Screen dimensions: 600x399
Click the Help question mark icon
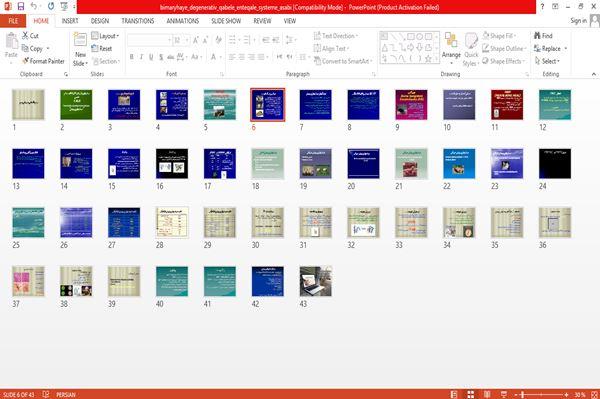point(542,7)
